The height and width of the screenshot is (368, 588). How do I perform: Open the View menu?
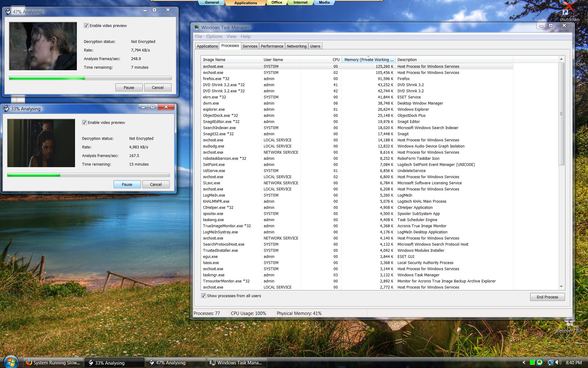click(x=232, y=36)
